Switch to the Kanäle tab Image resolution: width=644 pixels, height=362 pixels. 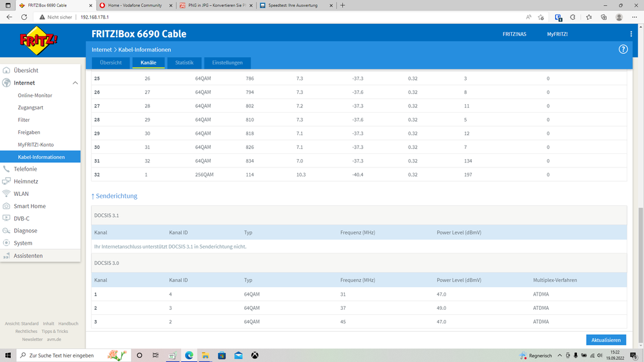148,62
